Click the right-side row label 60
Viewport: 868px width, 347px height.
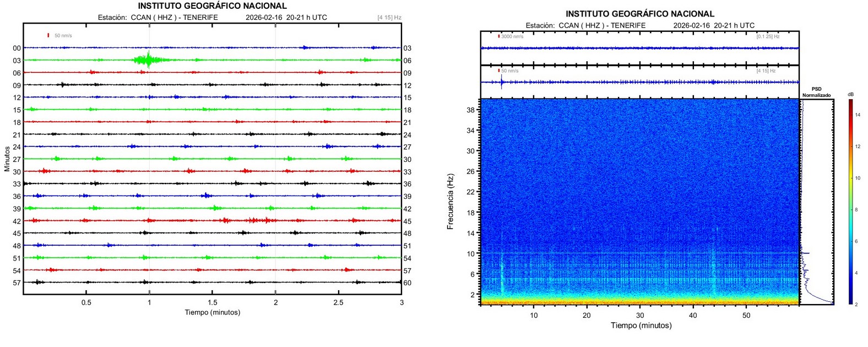point(407,283)
